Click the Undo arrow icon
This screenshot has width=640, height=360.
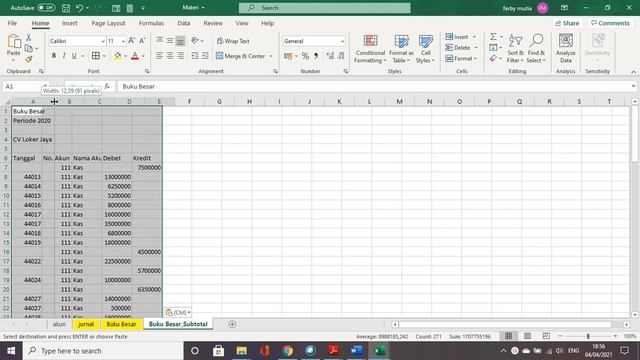tap(80, 8)
